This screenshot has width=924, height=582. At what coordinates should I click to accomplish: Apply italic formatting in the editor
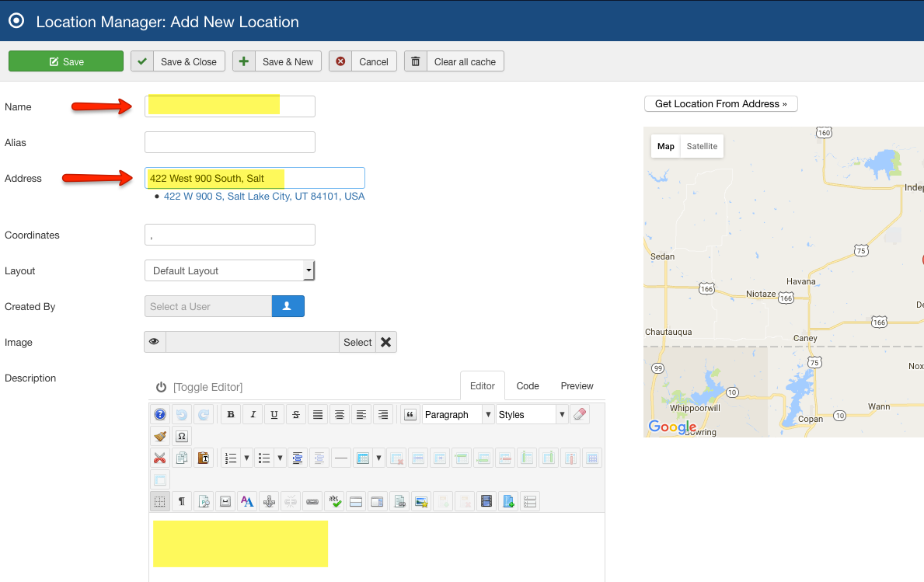[252, 415]
